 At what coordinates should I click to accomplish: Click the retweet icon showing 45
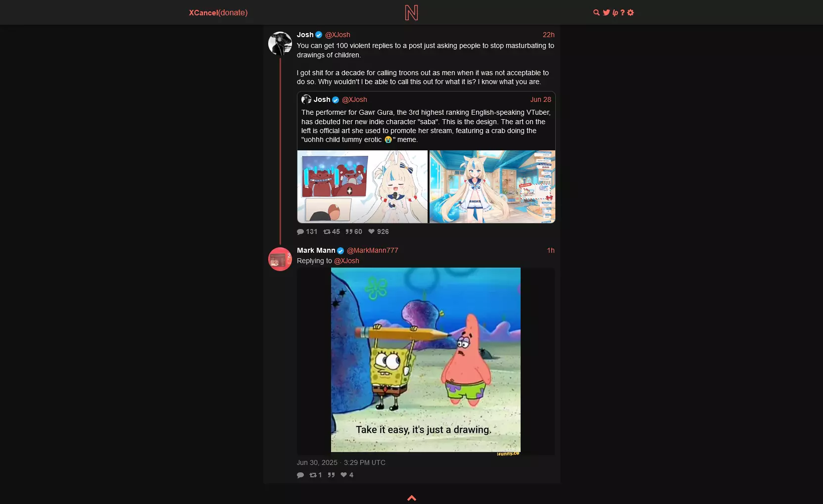tap(327, 231)
